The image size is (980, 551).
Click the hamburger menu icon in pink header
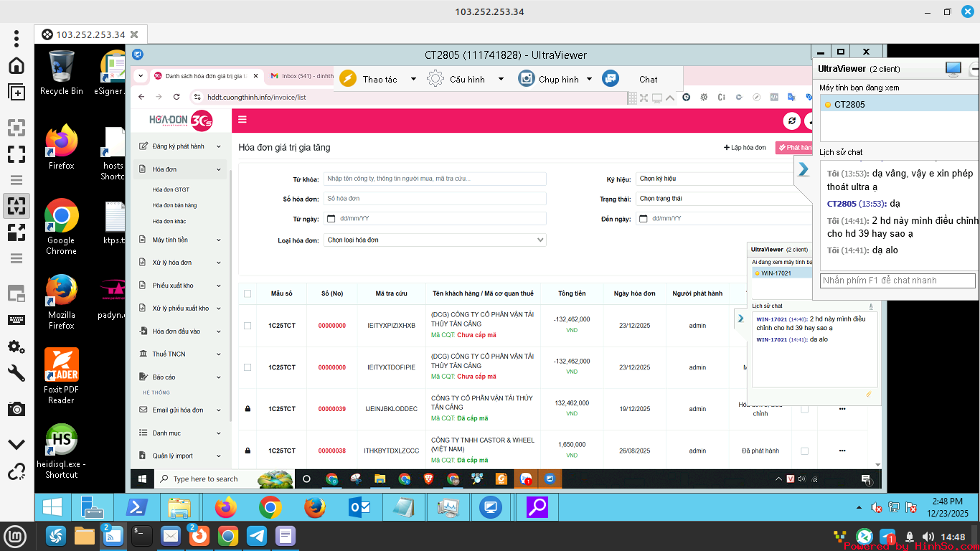(x=242, y=120)
